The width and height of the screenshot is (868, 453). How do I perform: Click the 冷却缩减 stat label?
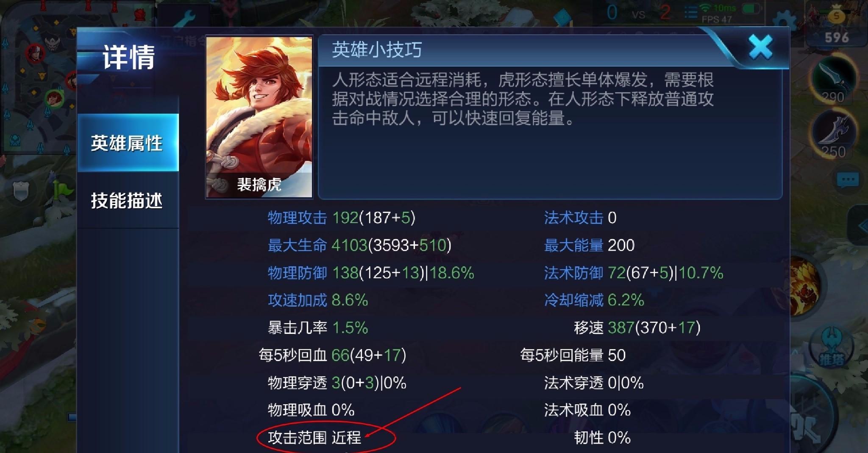573,300
